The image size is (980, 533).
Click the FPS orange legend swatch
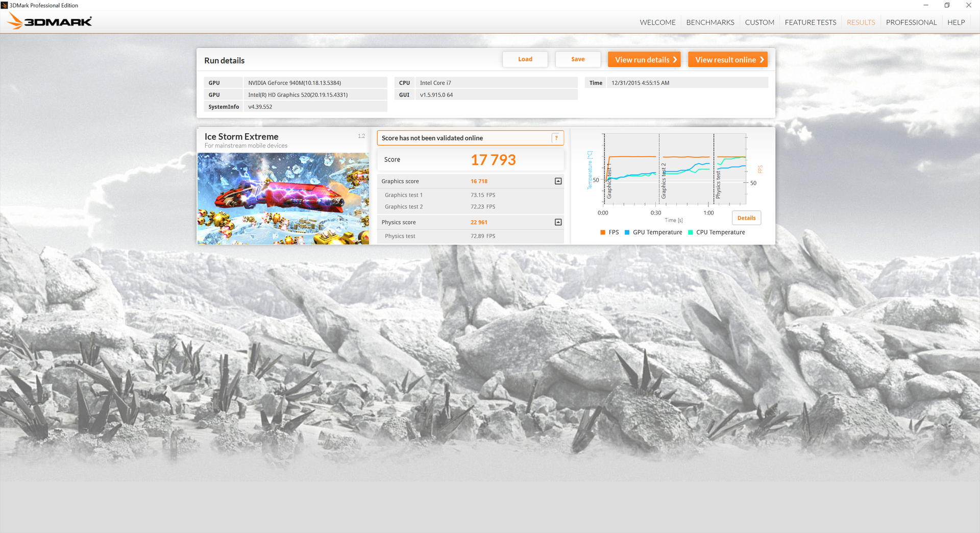click(603, 232)
